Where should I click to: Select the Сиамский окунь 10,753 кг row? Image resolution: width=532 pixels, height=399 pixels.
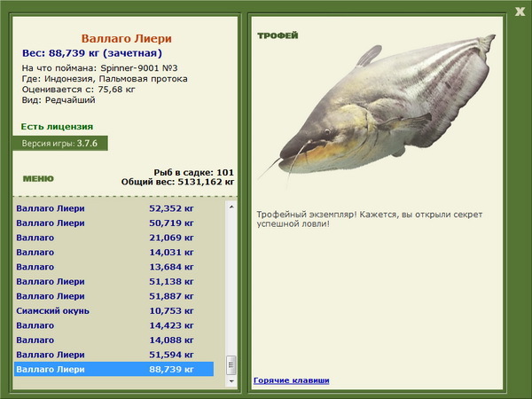pyautogui.click(x=114, y=310)
